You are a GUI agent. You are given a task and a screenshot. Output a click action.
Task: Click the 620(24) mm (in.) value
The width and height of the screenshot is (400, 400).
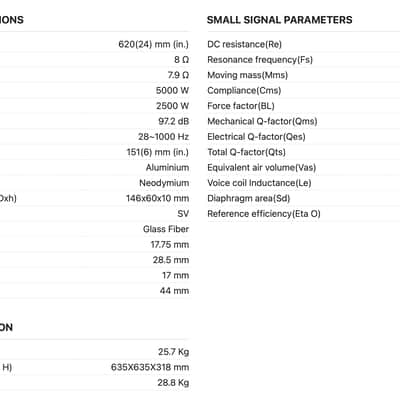pyautogui.click(x=154, y=44)
